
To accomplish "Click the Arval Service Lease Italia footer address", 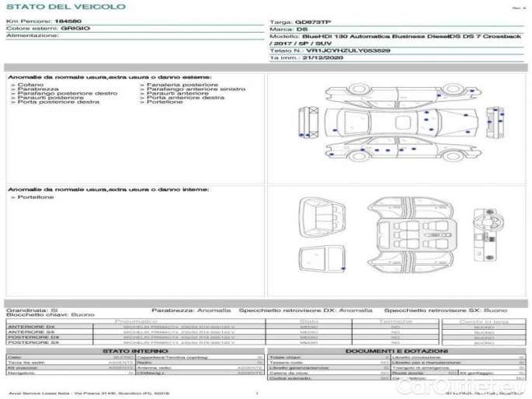I will 89,394.
